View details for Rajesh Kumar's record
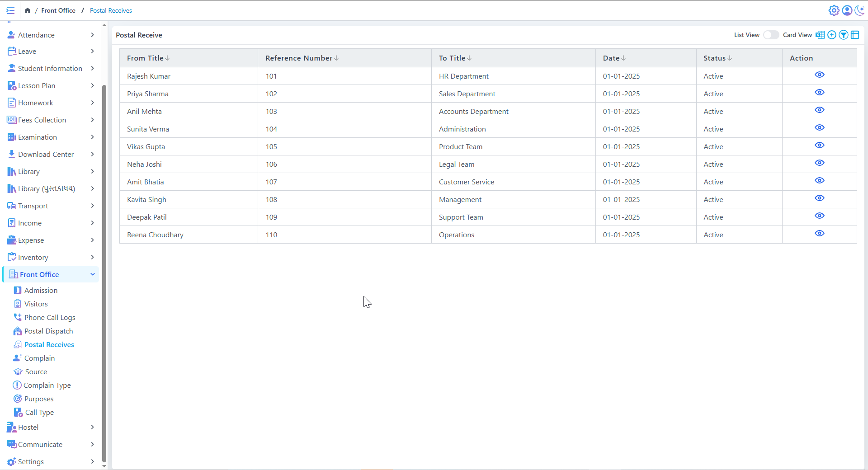 click(x=819, y=75)
